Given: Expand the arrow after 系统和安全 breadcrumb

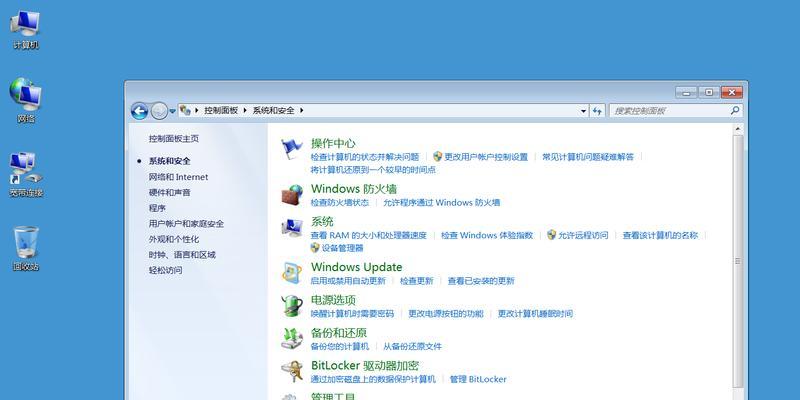Looking at the screenshot, I should click(302, 110).
